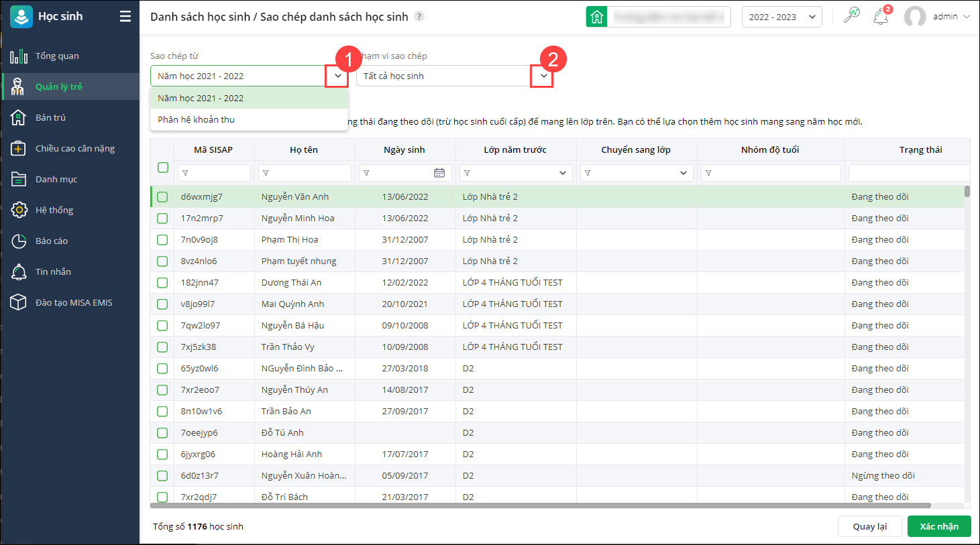Click the green school home icon
The height and width of the screenshot is (545, 980).
tap(596, 17)
